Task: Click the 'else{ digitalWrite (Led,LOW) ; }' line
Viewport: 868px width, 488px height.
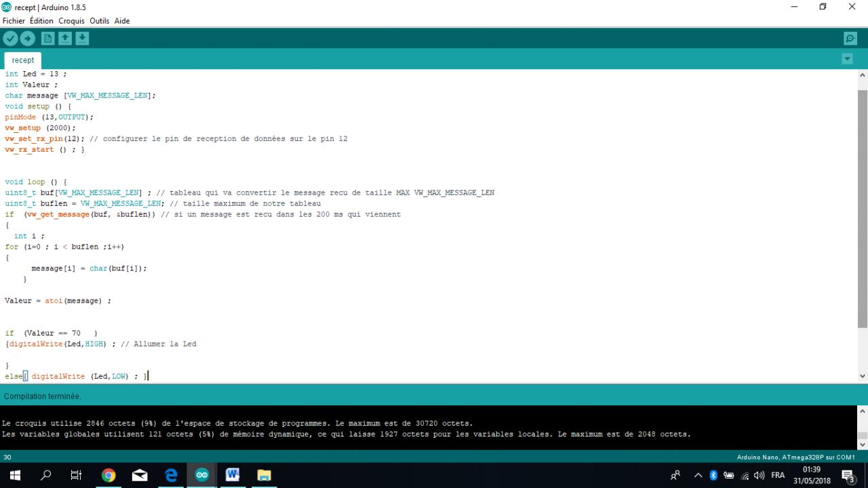Action: [77, 376]
